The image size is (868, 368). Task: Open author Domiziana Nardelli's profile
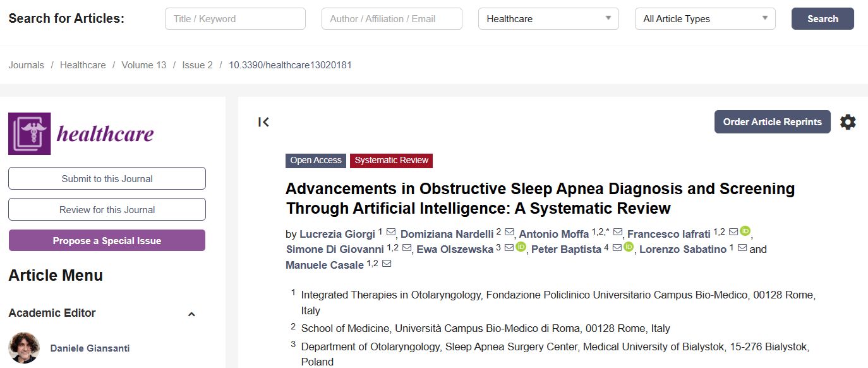point(447,235)
